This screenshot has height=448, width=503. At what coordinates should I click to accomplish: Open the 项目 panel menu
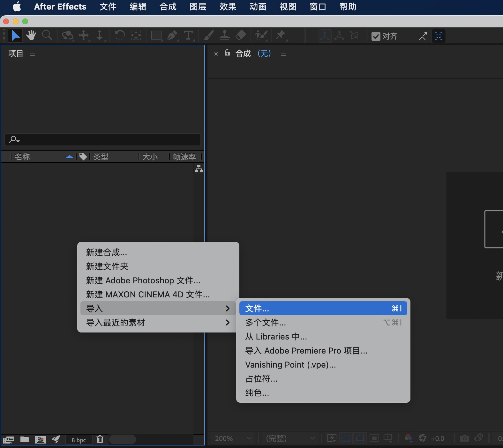coord(33,54)
